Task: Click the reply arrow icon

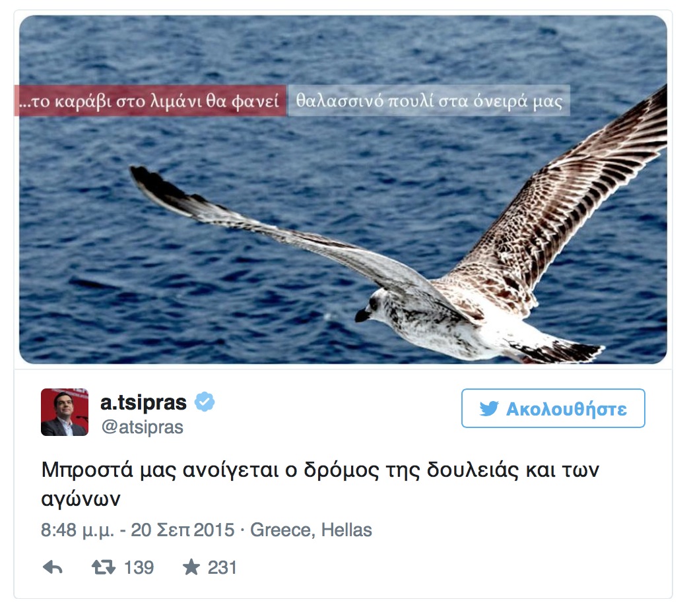Action: point(53,567)
